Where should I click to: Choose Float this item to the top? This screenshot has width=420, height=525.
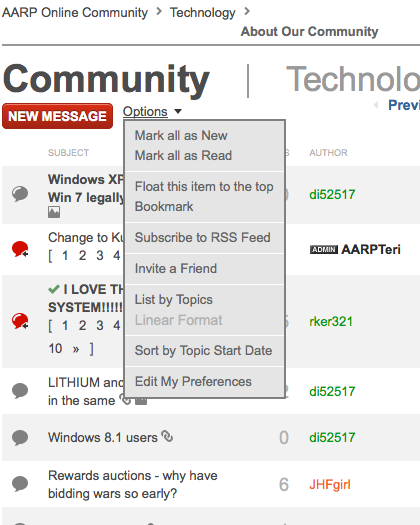(204, 187)
